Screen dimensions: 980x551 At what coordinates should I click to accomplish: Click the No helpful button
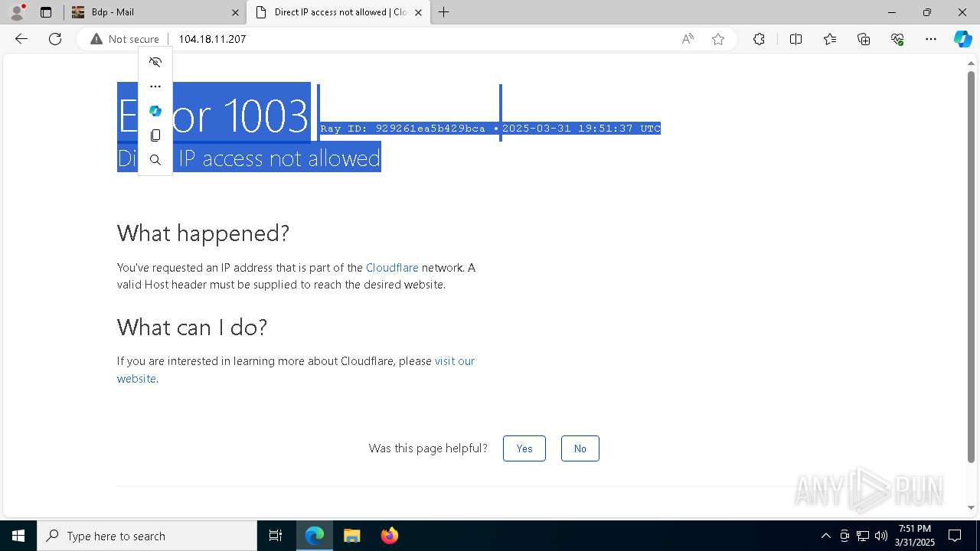click(580, 448)
